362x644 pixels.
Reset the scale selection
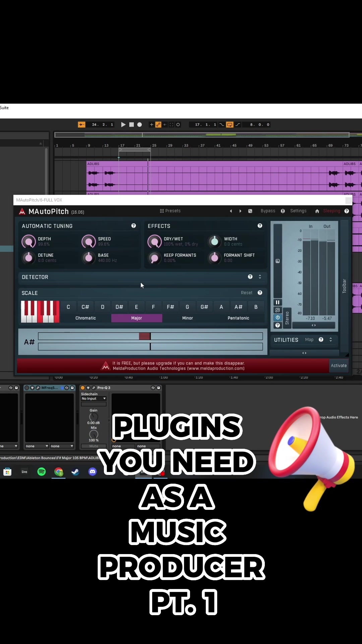click(x=247, y=293)
